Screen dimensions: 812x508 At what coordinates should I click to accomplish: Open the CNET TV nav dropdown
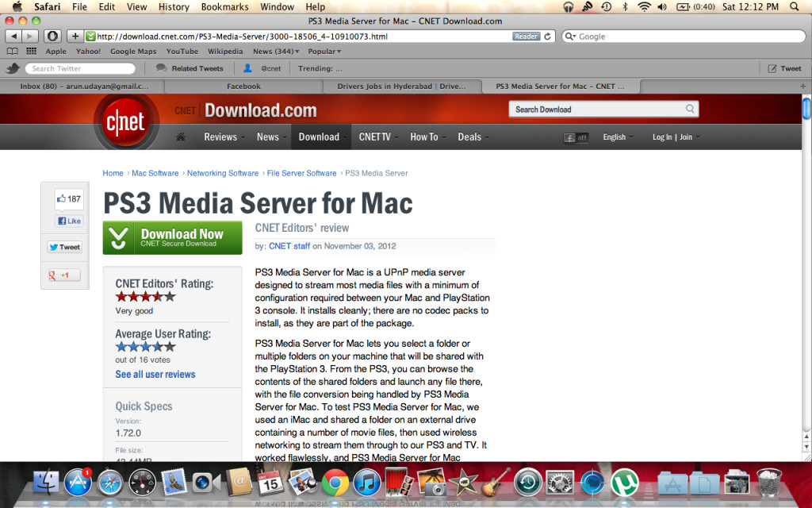click(378, 137)
